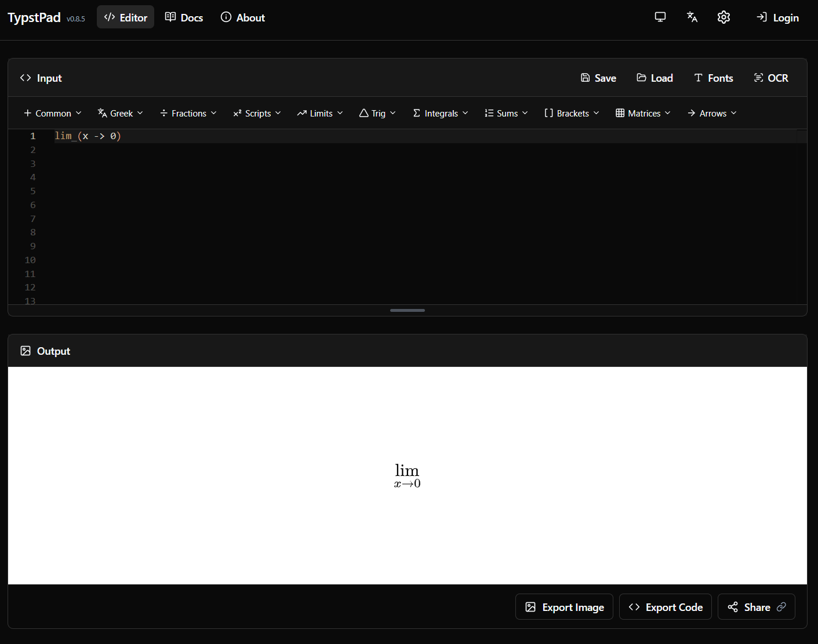The image size is (818, 644).
Task: Expand the Fractions dropdown
Action: click(188, 114)
